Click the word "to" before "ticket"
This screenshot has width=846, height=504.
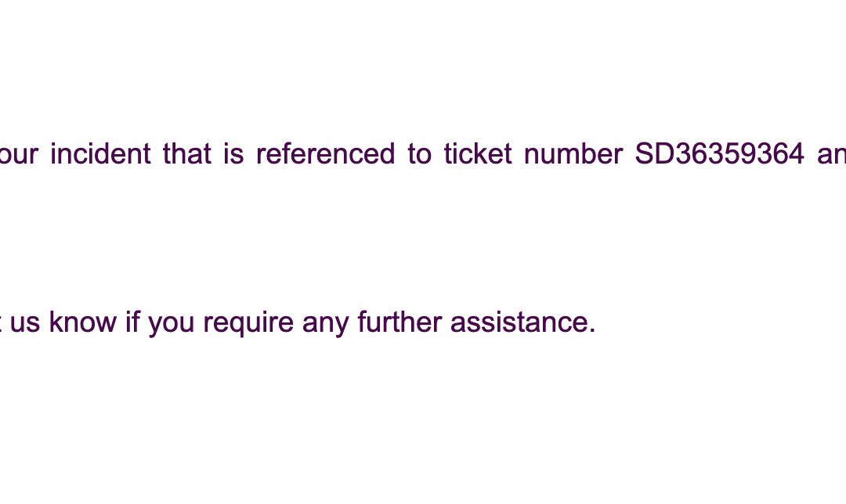pyautogui.click(x=419, y=154)
